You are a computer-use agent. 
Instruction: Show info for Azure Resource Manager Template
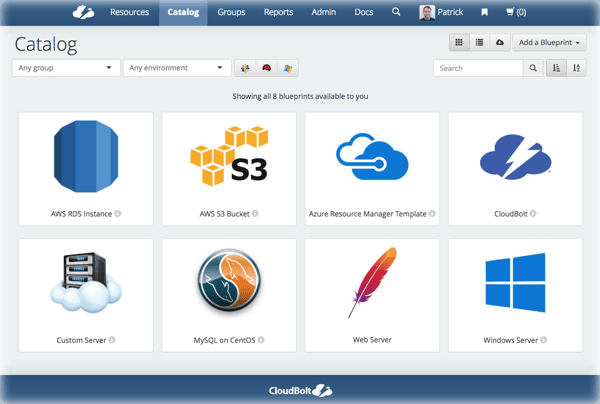coord(432,213)
